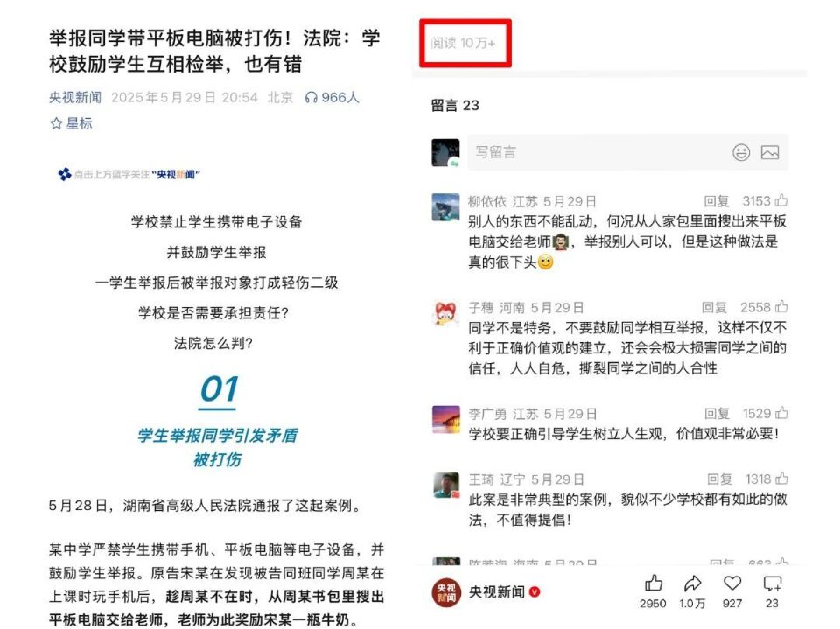The height and width of the screenshot is (629, 840).
Task: Open 柳依依's profile avatar
Action: point(445,207)
